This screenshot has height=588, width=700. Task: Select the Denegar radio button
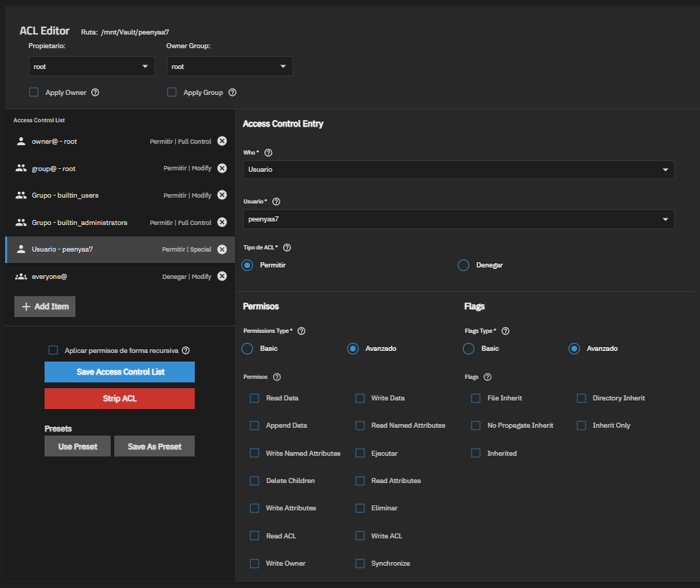463,265
